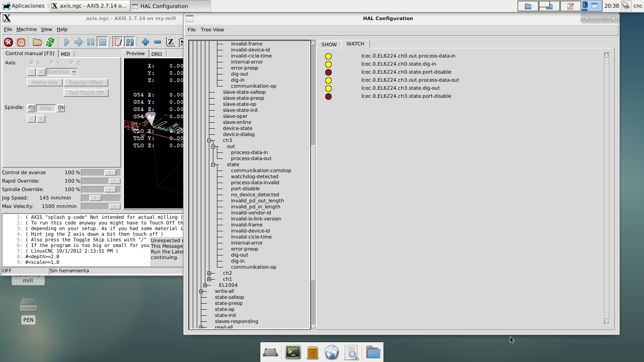
Task: Open the Continuo jog increment dropdown
Action: click(x=74, y=72)
